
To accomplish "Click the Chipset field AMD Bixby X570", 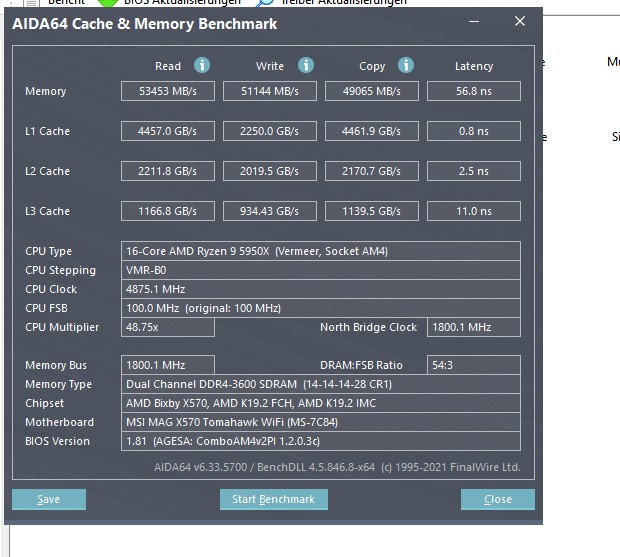I will coord(321,403).
